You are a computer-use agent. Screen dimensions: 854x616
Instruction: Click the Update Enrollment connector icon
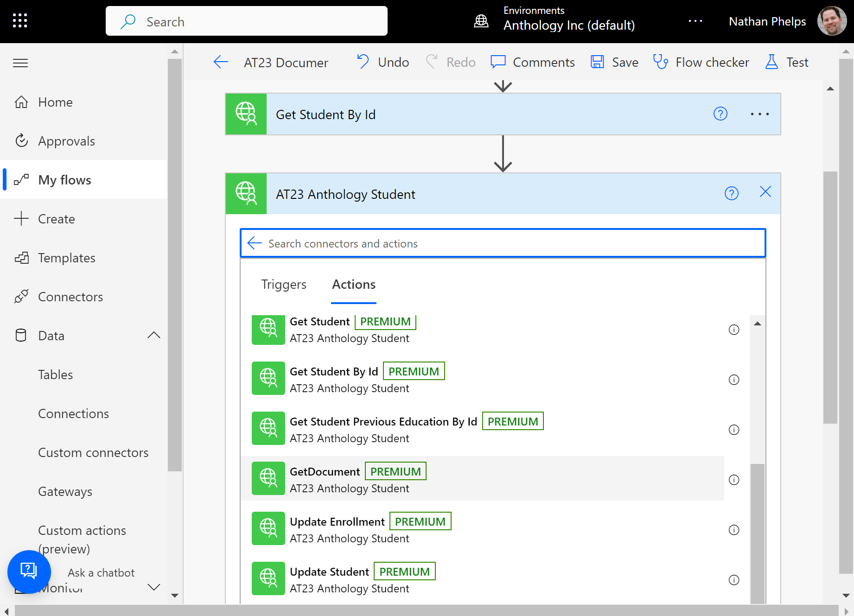(x=268, y=528)
